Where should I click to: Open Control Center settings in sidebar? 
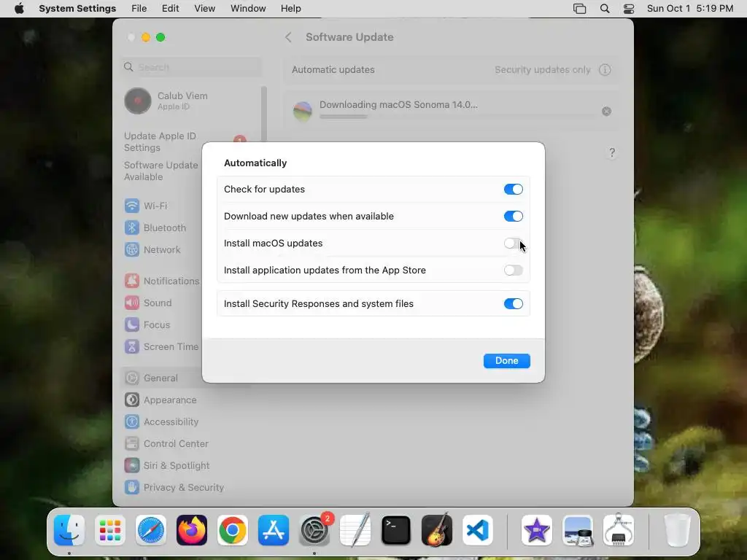click(166, 444)
